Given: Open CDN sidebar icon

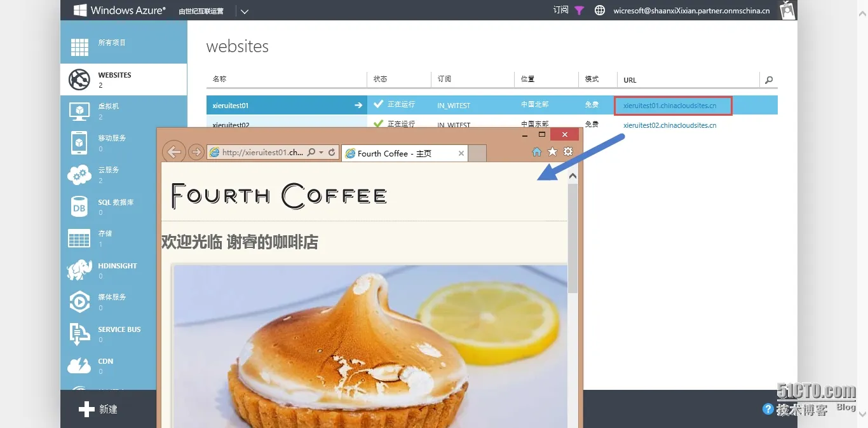Looking at the screenshot, I should (x=79, y=366).
